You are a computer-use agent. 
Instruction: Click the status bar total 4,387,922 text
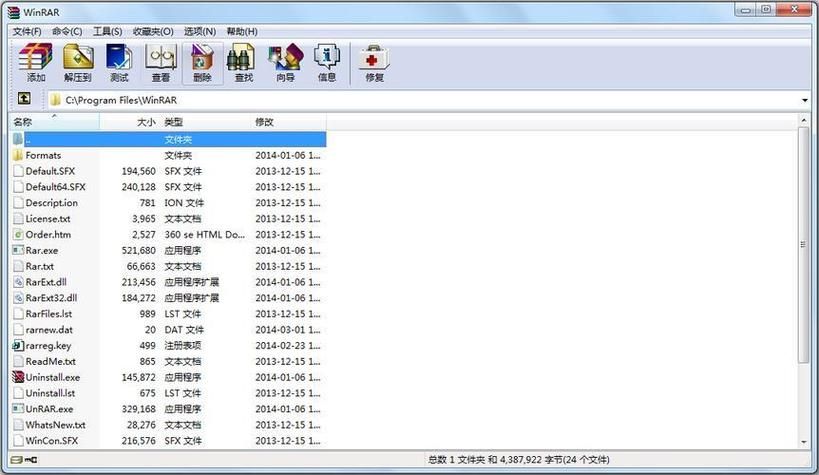[518, 460]
